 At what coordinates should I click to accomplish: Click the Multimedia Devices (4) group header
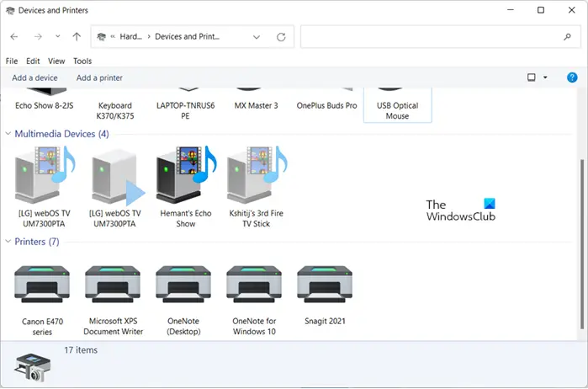click(62, 134)
